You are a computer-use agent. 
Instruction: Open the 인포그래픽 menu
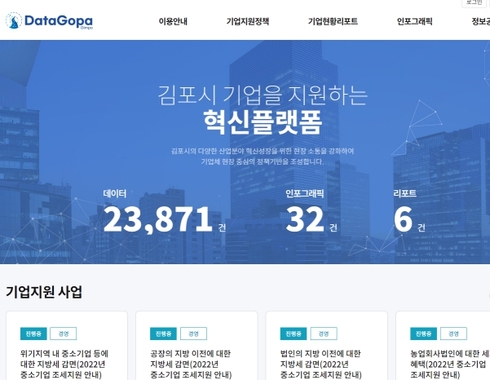pyautogui.click(x=414, y=22)
